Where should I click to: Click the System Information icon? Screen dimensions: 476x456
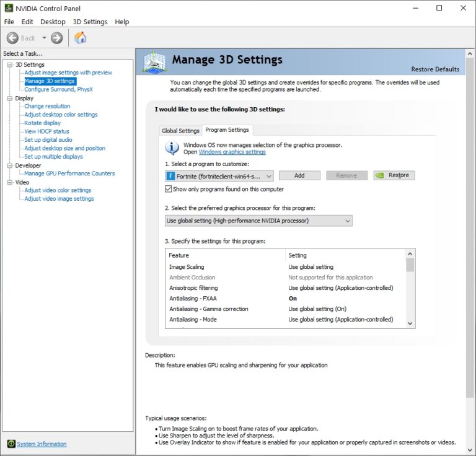[11, 444]
